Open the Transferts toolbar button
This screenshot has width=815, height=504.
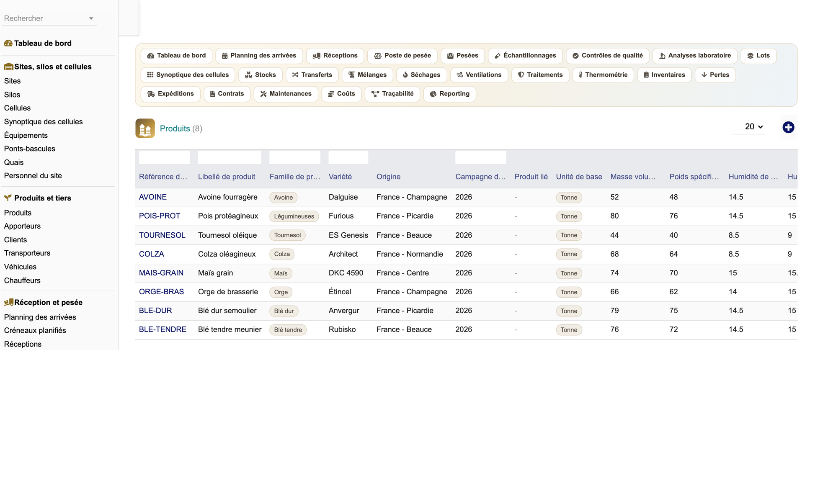(x=312, y=75)
